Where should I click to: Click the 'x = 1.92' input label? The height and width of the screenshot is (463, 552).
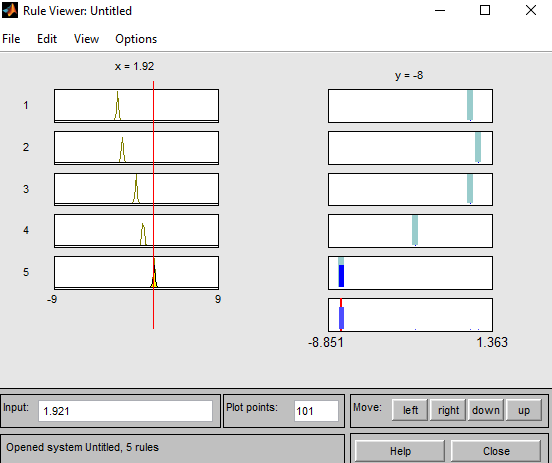tap(134, 66)
